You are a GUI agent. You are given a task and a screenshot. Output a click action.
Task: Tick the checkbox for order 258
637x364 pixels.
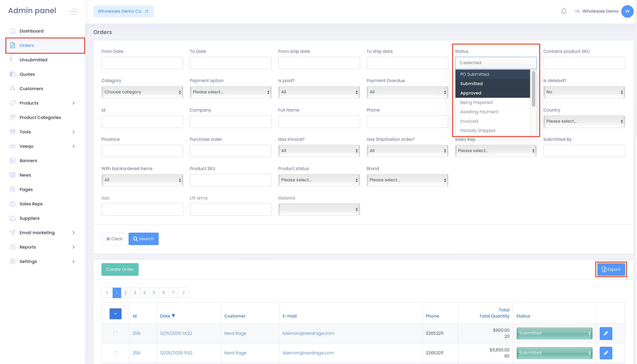(x=115, y=333)
